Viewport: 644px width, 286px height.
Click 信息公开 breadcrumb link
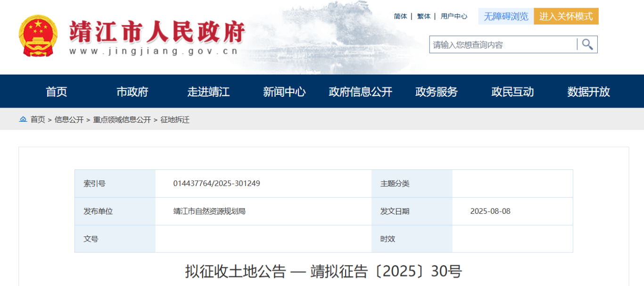pyautogui.click(x=69, y=120)
